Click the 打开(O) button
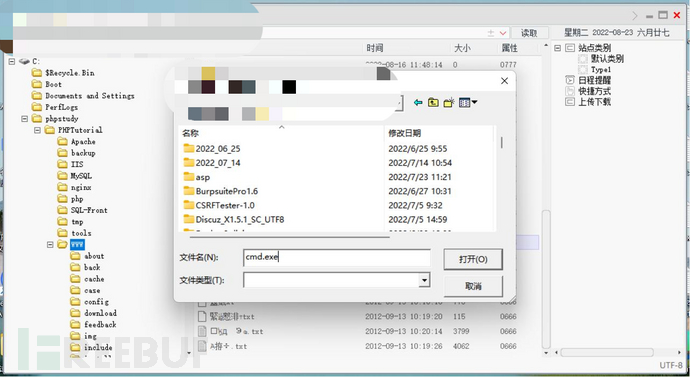The width and height of the screenshot is (690, 377). tap(473, 260)
